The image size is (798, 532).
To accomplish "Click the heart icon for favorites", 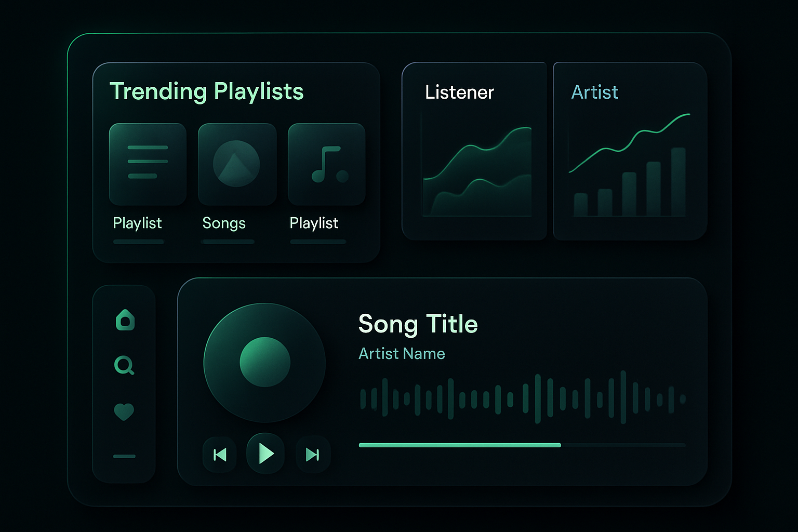I will pyautogui.click(x=124, y=411).
